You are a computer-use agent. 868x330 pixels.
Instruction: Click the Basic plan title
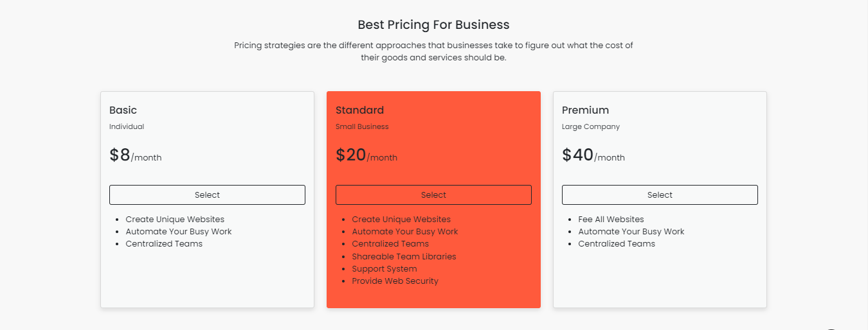pos(123,110)
